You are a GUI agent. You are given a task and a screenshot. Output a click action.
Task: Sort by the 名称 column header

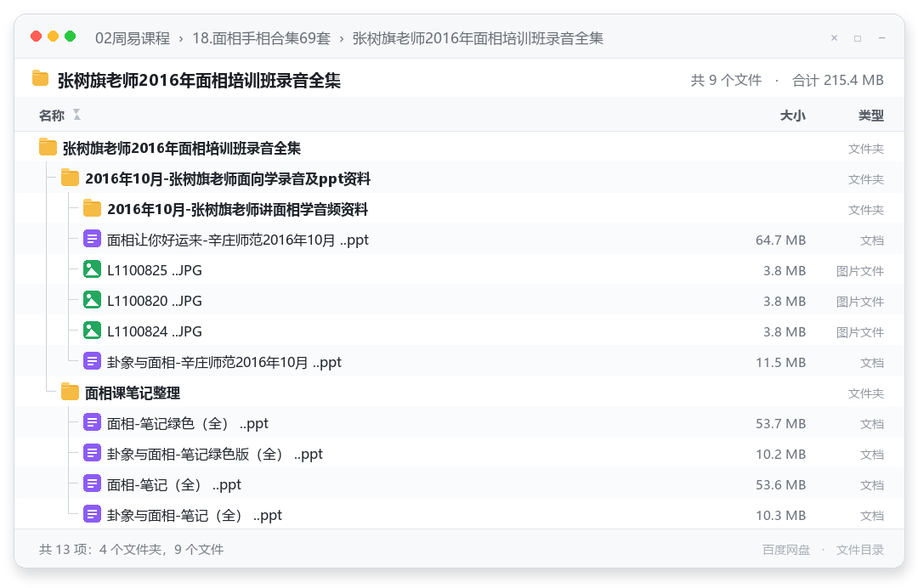tap(52, 116)
